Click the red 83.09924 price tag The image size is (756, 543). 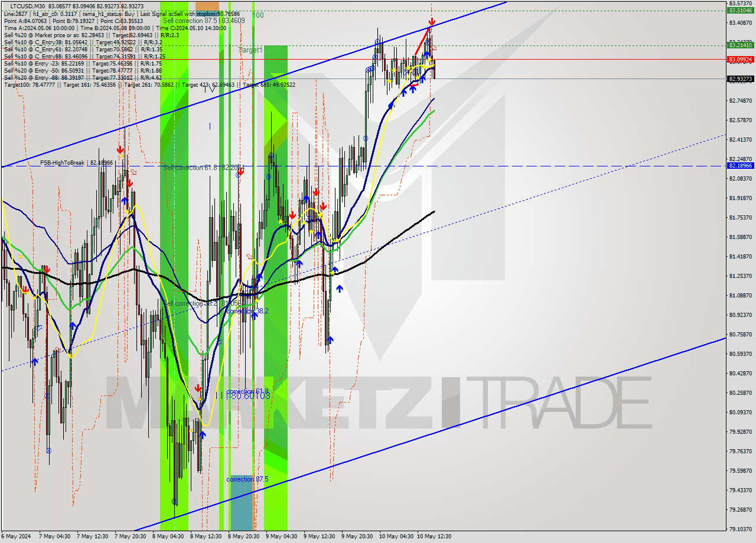[740, 59]
